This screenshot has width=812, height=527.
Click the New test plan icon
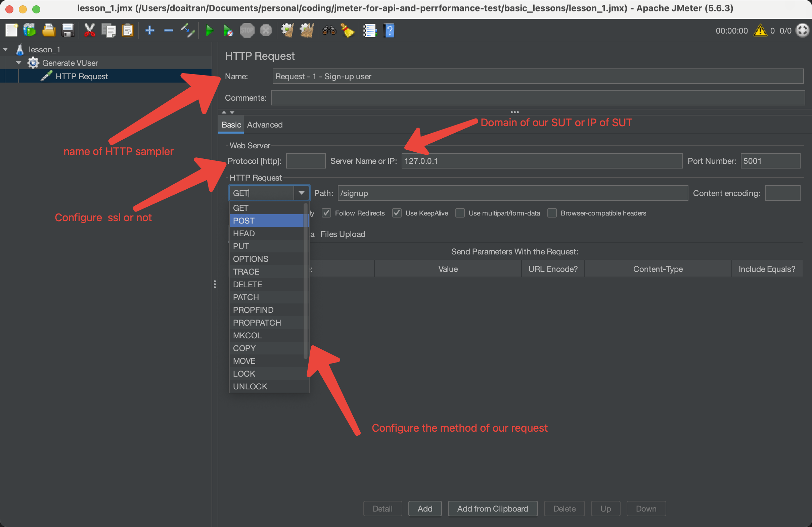11,31
